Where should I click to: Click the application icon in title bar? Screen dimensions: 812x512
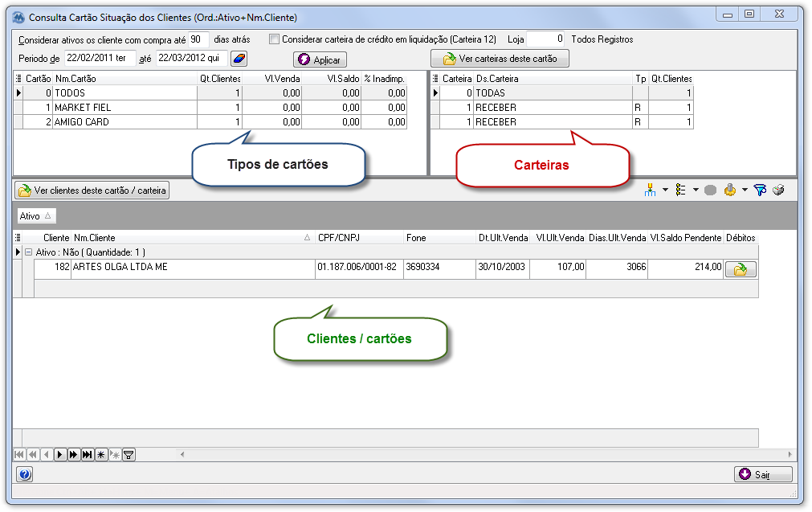coord(18,17)
